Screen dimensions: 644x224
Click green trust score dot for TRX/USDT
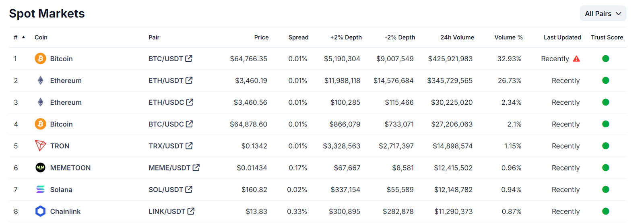pyautogui.click(x=605, y=146)
